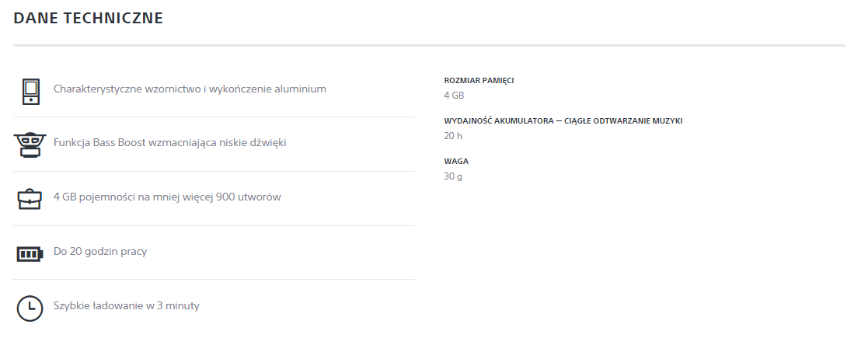Click the battery icon
The image size is (868, 338).
[x=30, y=254]
